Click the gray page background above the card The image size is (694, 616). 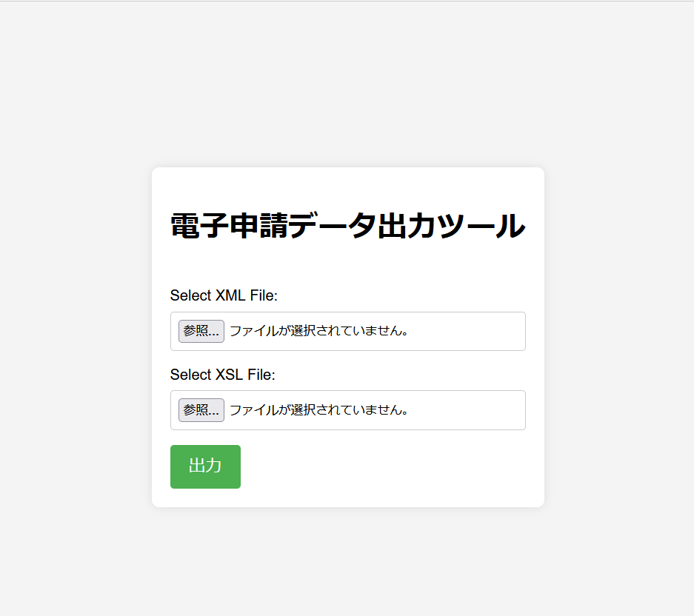[x=348, y=84]
